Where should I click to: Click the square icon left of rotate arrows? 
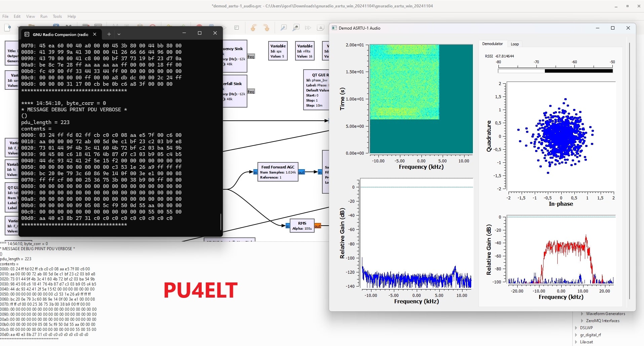click(237, 28)
